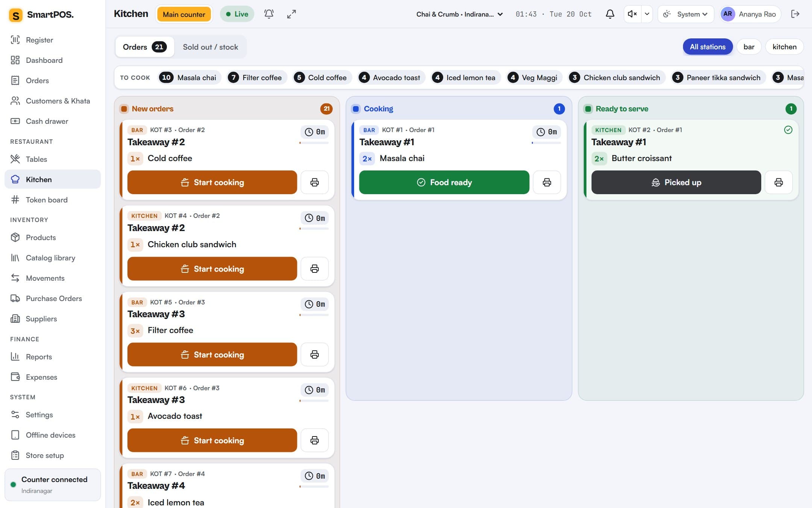Open the sound options chevron dropdown
The height and width of the screenshot is (508, 812).
click(x=647, y=14)
